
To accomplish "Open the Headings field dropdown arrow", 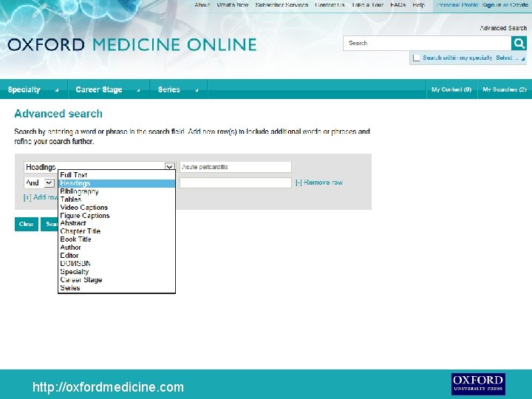I will 170,166.
